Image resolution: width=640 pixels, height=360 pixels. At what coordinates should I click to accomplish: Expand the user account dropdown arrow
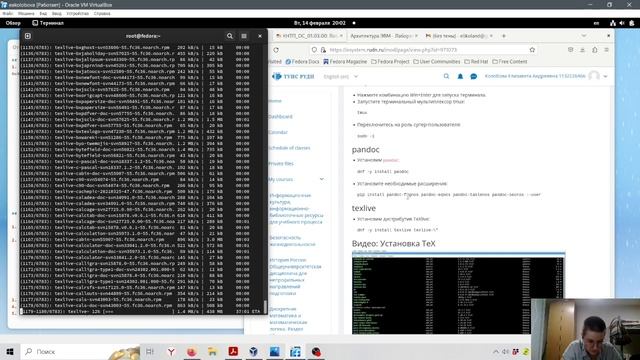pyautogui.click(x=605, y=76)
